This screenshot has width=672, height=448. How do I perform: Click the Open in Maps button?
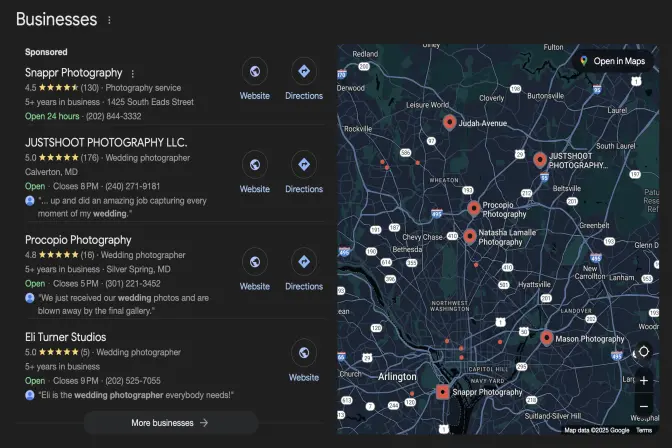pos(612,61)
